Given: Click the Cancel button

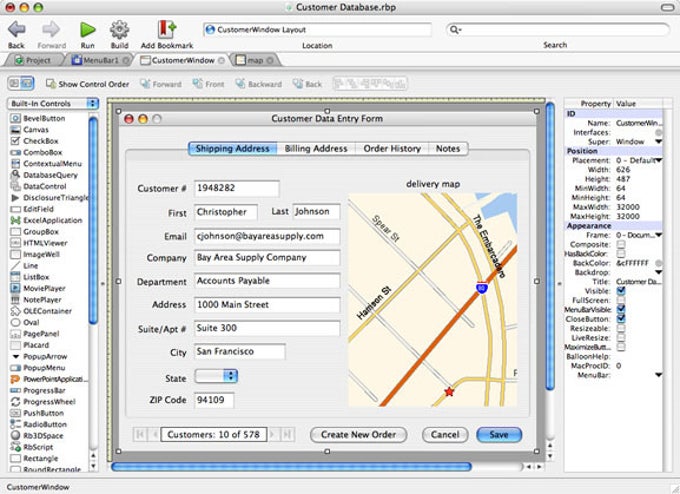Looking at the screenshot, I should (x=445, y=435).
